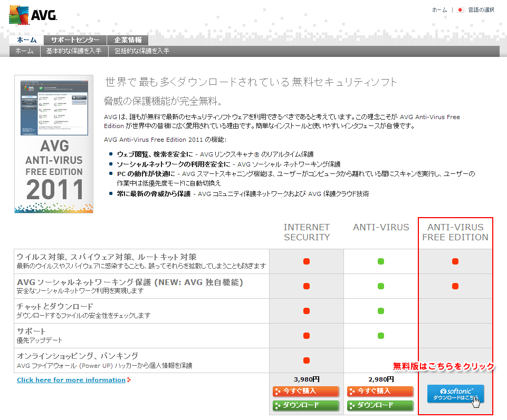Click the softonic ダウンロードはこちら button

tap(456, 394)
